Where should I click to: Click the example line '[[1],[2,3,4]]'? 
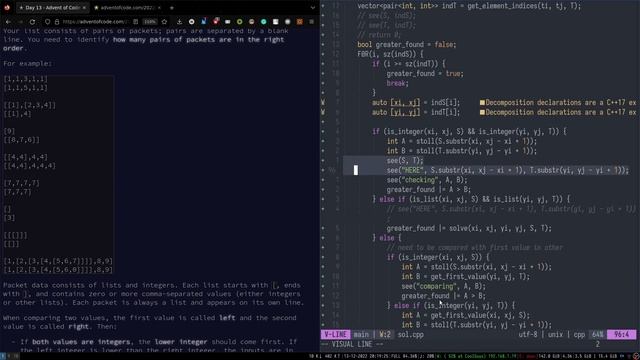[30, 105]
